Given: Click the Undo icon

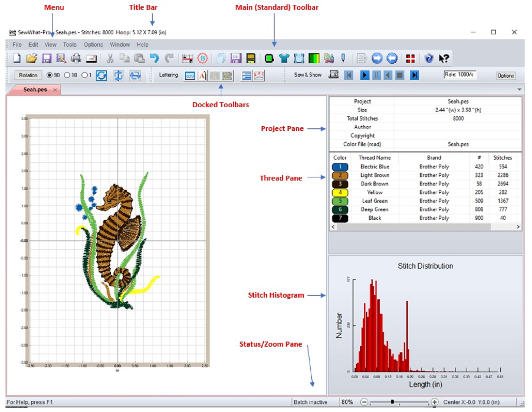Looking at the screenshot, I should point(154,58).
